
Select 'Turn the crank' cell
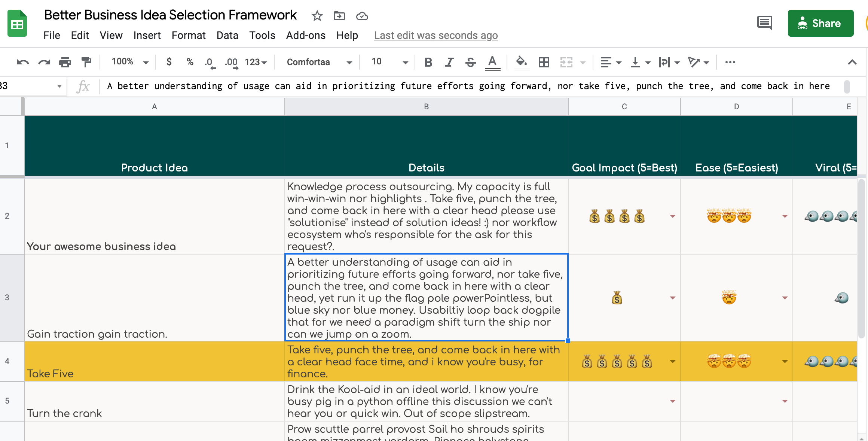pyautogui.click(x=155, y=401)
